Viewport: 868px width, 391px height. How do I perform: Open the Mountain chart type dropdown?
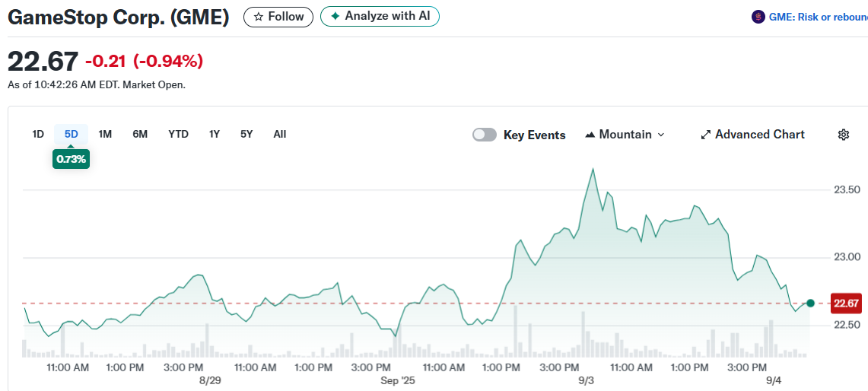tap(625, 135)
